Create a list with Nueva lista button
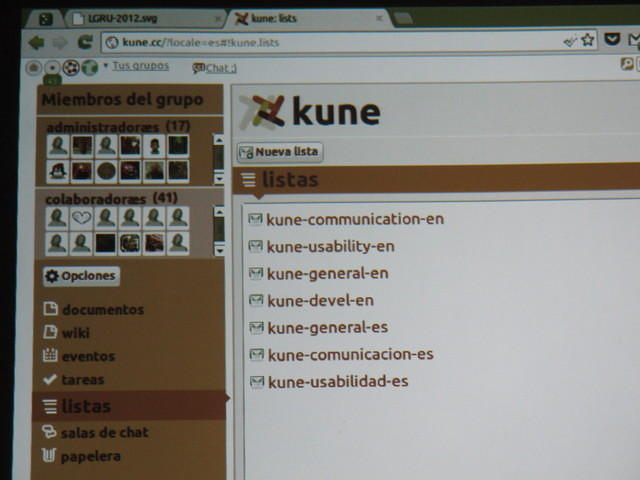This screenshot has height=480, width=640. pyautogui.click(x=280, y=152)
